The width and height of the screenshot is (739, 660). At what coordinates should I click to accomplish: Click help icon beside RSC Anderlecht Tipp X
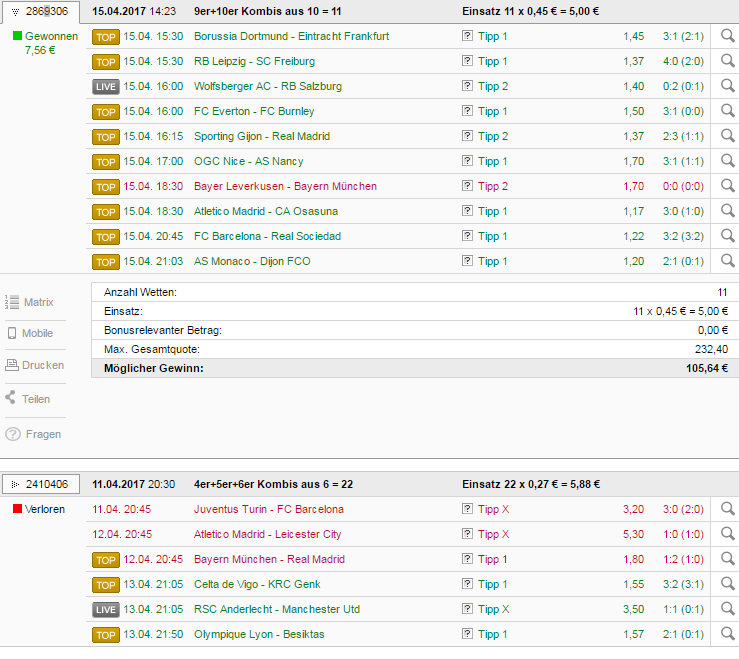pos(467,609)
